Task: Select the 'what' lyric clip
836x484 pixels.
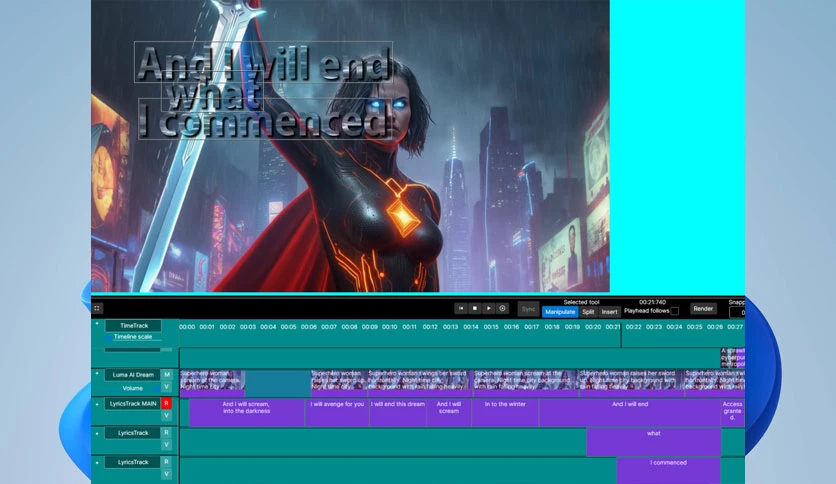Action: [x=654, y=442]
